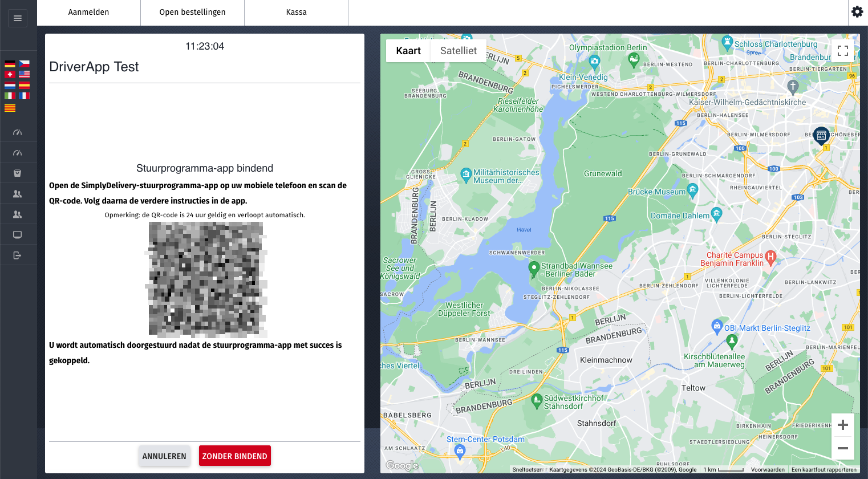The width and height of the screenshot is (868, 479).
Task: Select the Südwestkirchhof Stahnsdorf marker
Action: tap(537, 400)
